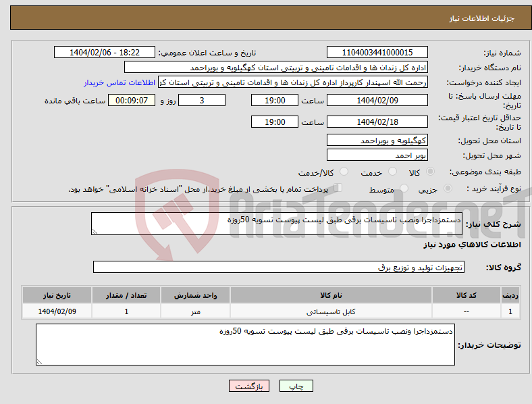Screen dimensions: 532x404
Task: Click the اطلاعات کالاهای مورد نیاز heading
Action: (x=472, y=245)
